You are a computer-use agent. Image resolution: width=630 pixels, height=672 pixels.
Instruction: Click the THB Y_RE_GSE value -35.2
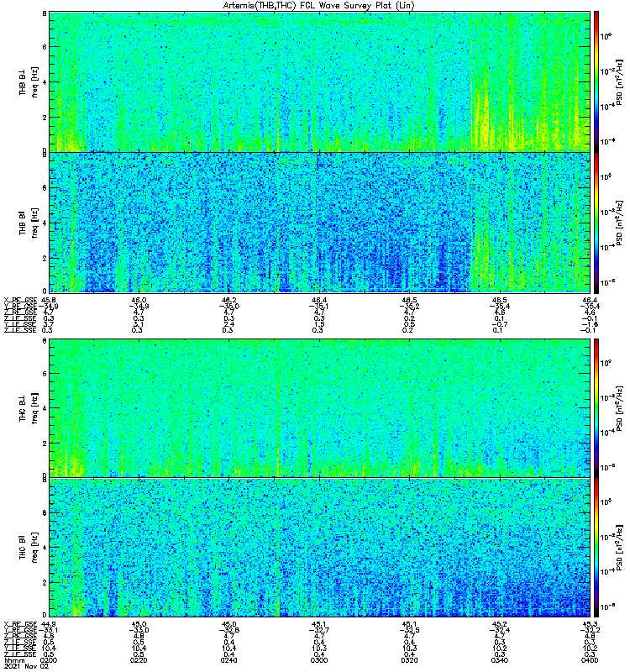pos(408,306)
